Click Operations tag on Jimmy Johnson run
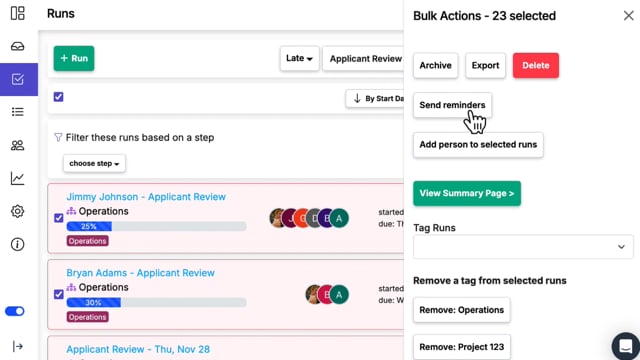The height and width of the screenshot is (360, 640). (87, 241)
